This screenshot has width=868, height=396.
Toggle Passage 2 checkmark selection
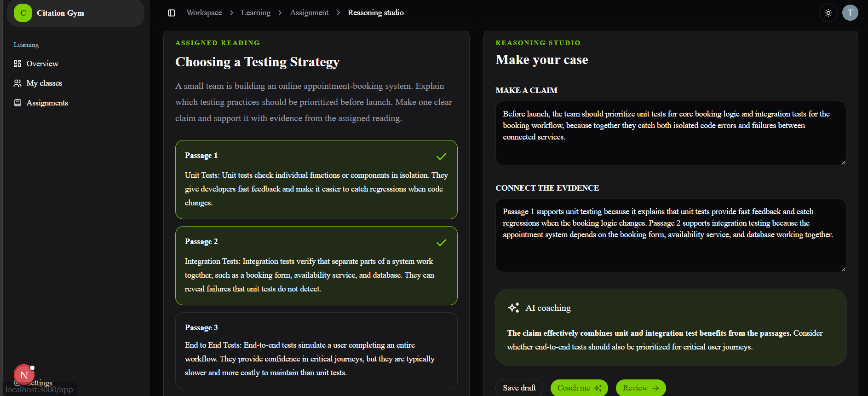441,243
